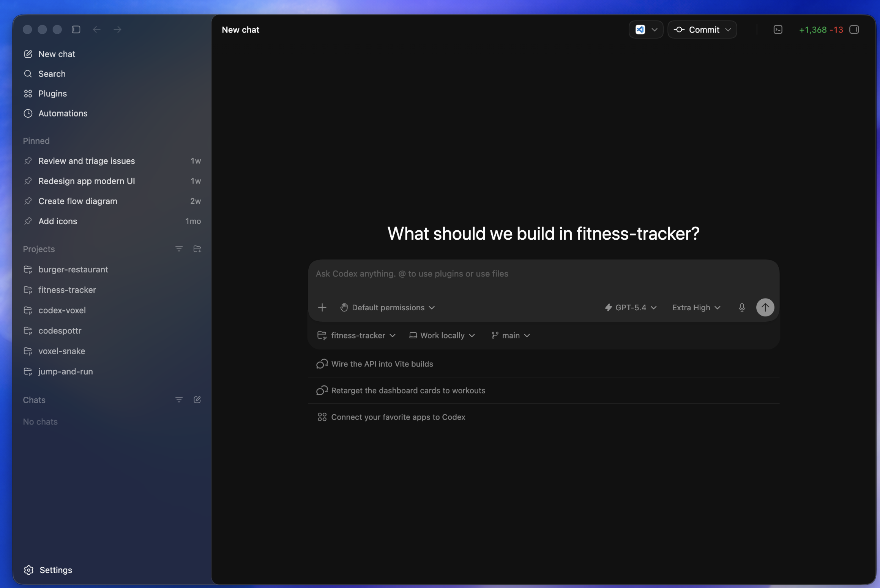This screenshot has width=880, height=588.
Task: Add attachment with the plus icon
Action: click(x=322, y=307)
